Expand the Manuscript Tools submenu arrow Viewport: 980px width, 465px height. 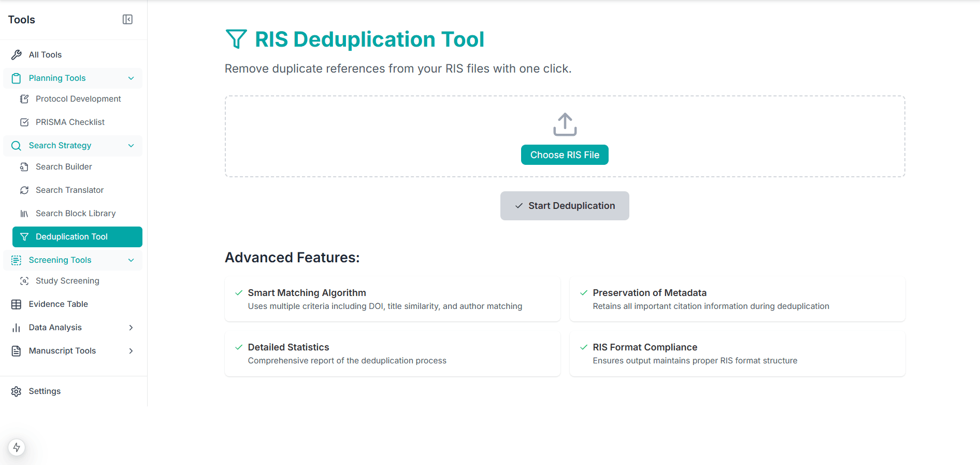(x=131, y=351)
